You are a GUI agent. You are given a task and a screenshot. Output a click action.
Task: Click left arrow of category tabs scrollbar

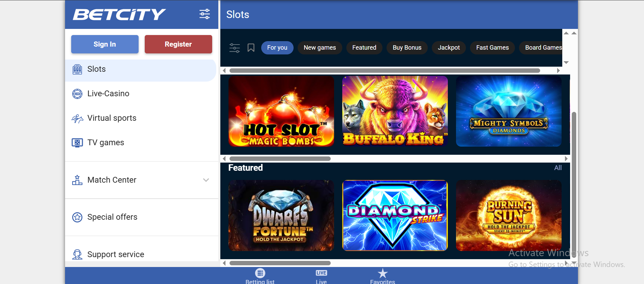[x=224, y=70]
